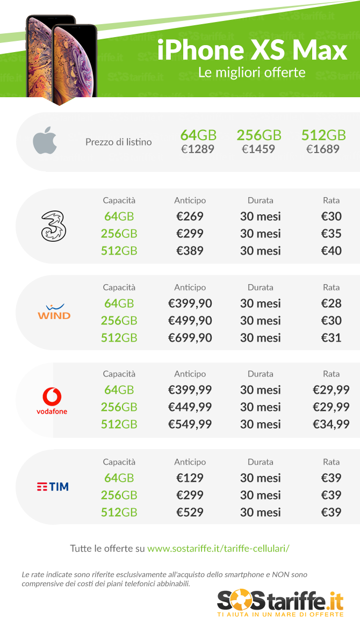
Task: Click the Prezzo di listino label
Action: pyautogui.click(x=118, y=142)
